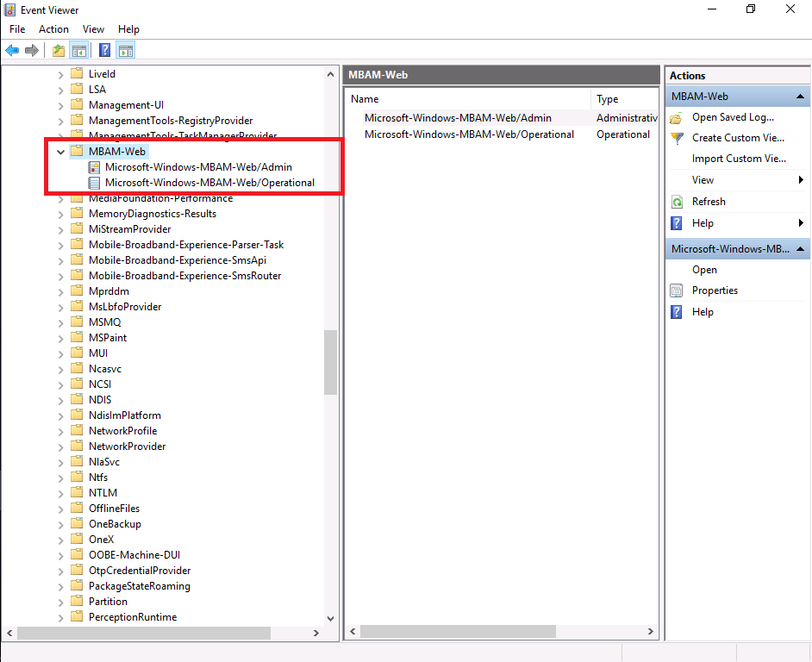Click center pane horizontal scroll right arrow

(x=651, y=631)
